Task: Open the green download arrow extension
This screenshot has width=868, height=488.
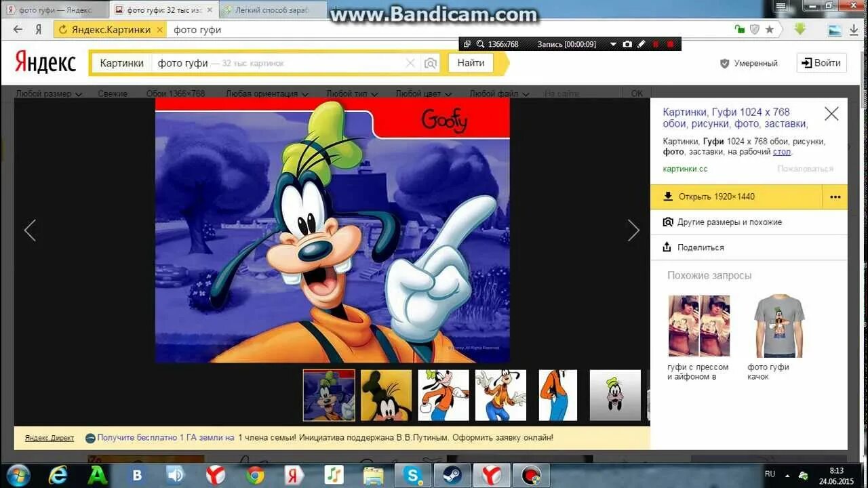Action: point(800,29)
